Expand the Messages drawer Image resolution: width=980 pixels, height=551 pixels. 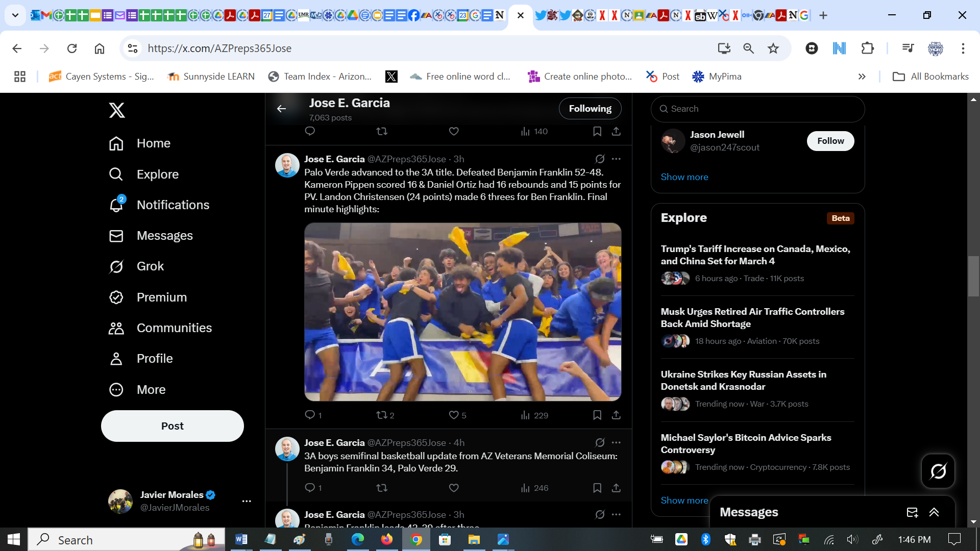click(x=934, y=512)
